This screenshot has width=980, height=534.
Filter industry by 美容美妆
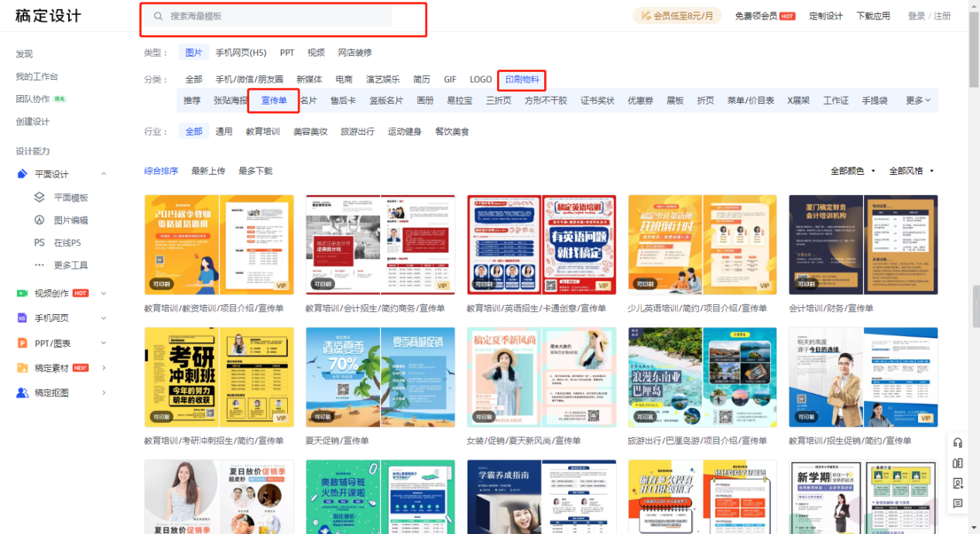(310, 132)
